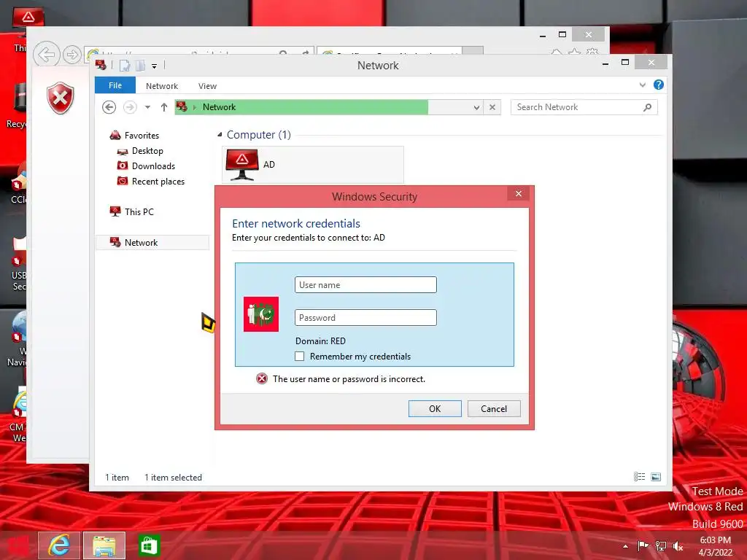Expand the ribbon with the chevron
This screenshot has height=560, width=747.
tap(642, 85)
